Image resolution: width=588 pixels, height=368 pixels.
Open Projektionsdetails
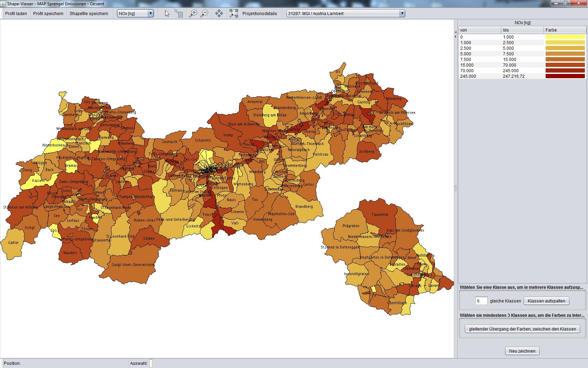pyautogui.click(x=260, y=14)
